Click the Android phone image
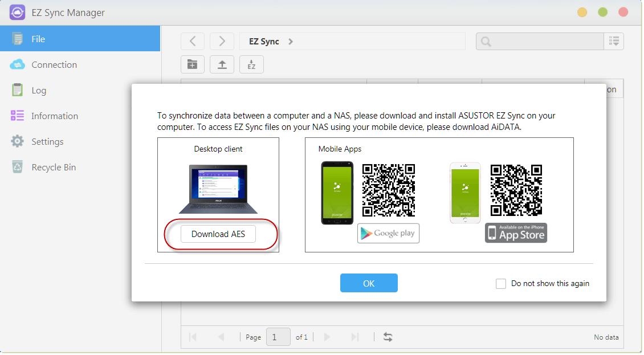Viewport: 644px width, 355px height. coord(337,193)
